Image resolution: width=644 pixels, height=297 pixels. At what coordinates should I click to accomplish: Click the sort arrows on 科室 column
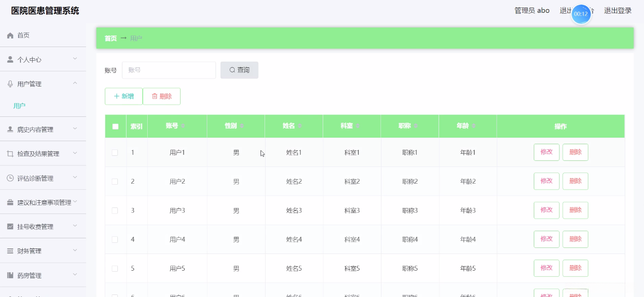coord(358,126)
